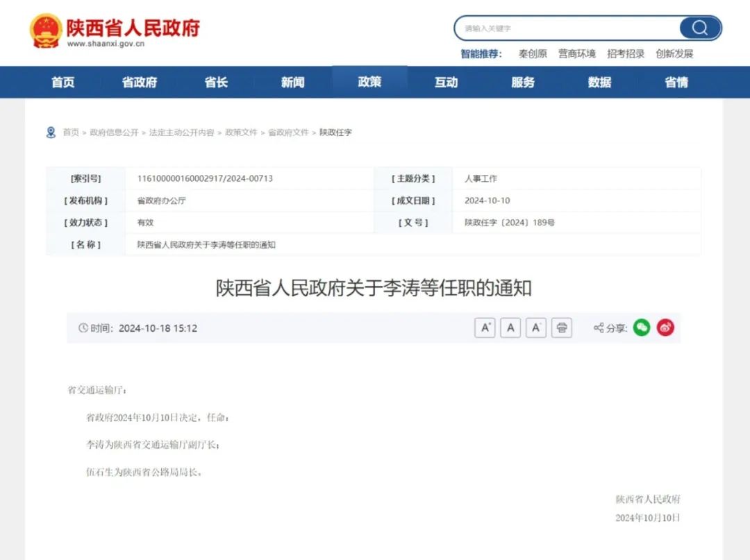The image size is (750, 560).
Task: Click the national emblem logo
Action: (x=45, y=31)
